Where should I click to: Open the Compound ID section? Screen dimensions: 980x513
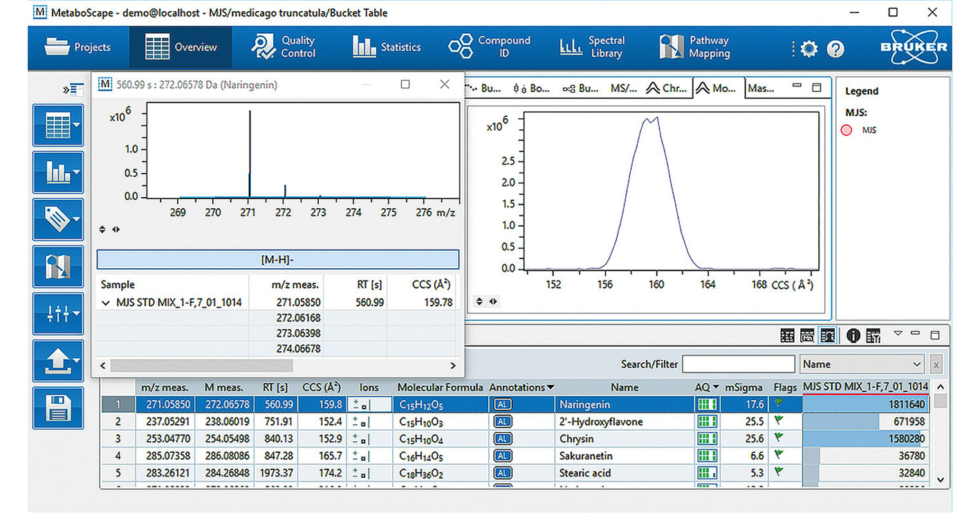490,47
